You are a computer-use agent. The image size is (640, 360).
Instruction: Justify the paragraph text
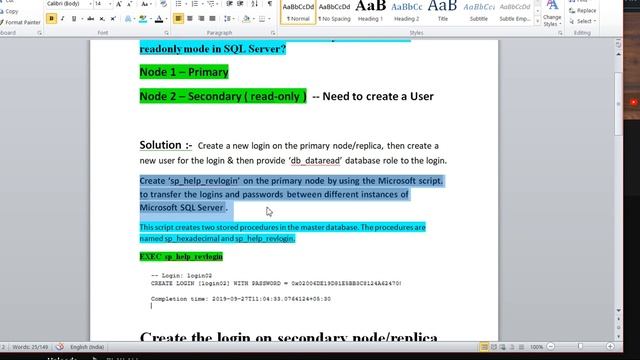pyautogui.click(x=212, y=19)
